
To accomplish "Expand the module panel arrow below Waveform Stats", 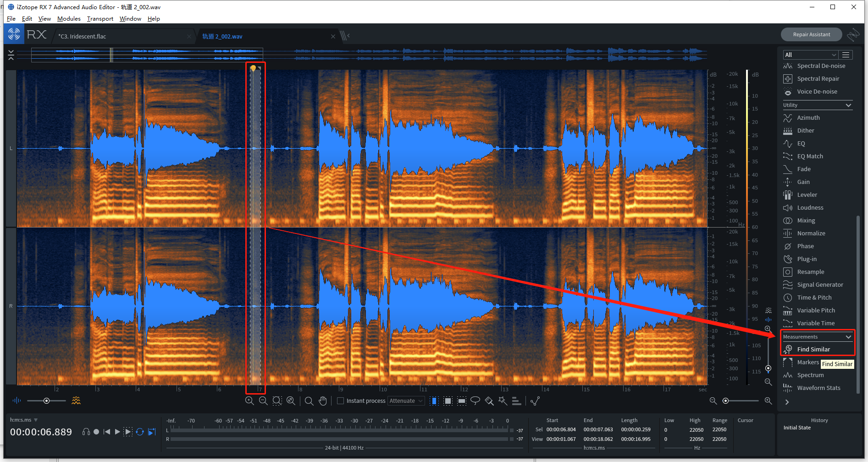I will (787, 402).
